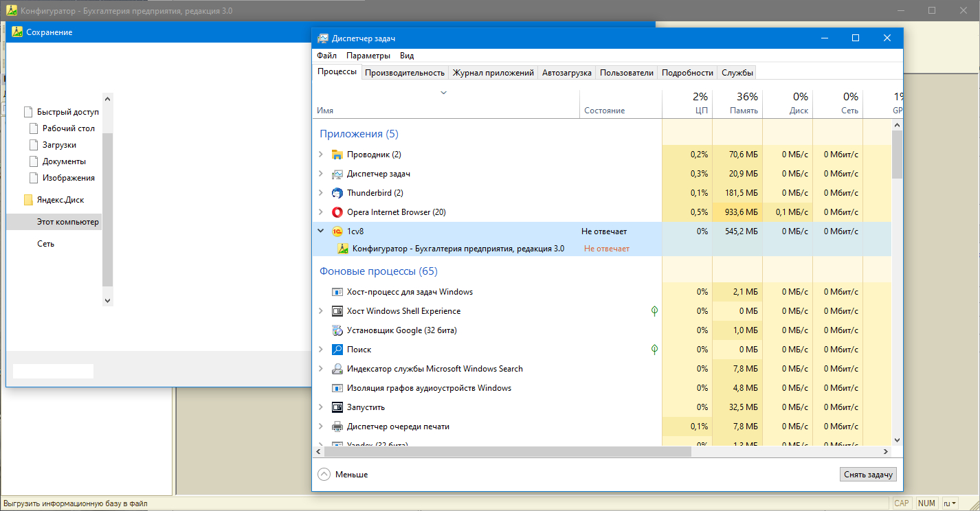980x511 pixels.
Task: Sort processes by Память column
Action: (737, 104)
